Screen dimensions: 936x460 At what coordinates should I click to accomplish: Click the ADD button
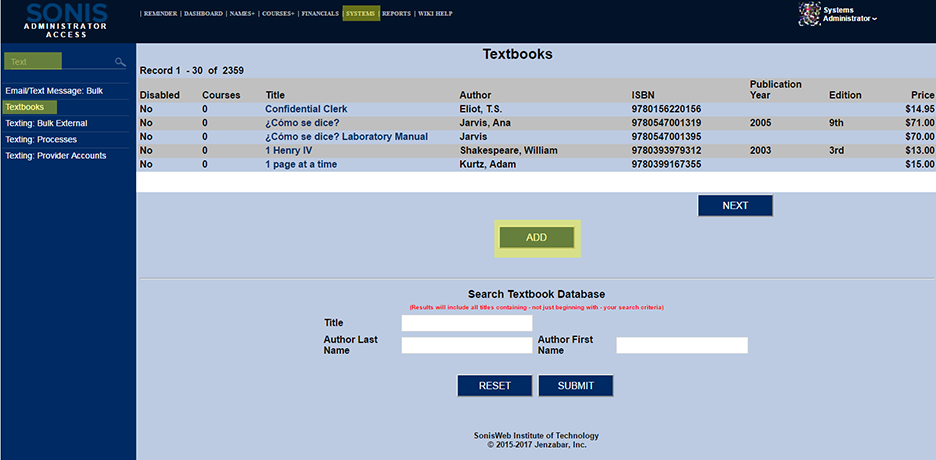(536, 237)
